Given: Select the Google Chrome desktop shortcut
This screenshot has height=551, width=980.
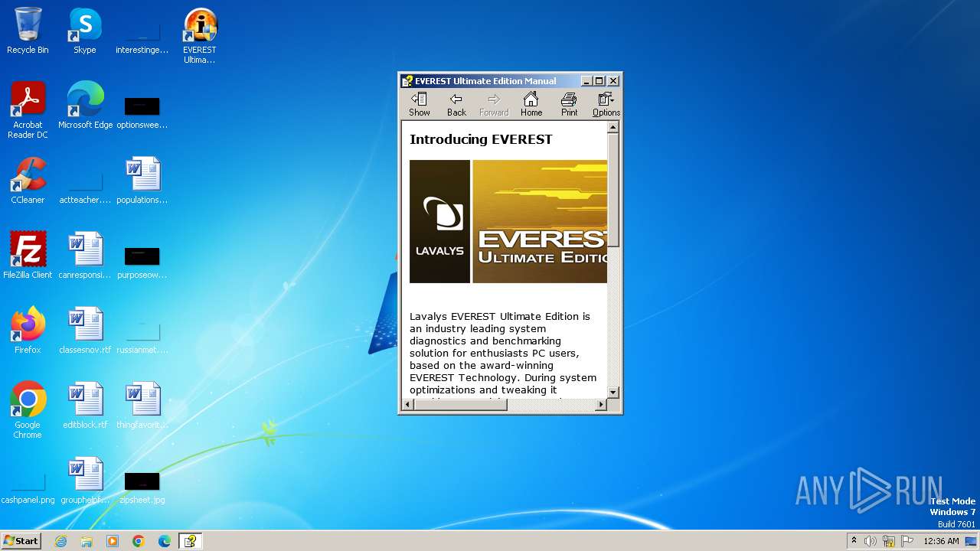Looking at the screenshot, I should click(28, 410).
